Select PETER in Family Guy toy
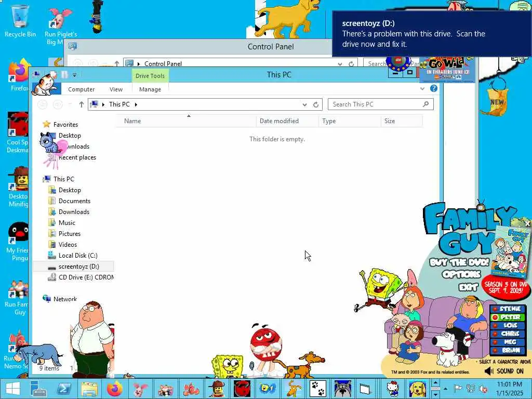 [508, 317]
